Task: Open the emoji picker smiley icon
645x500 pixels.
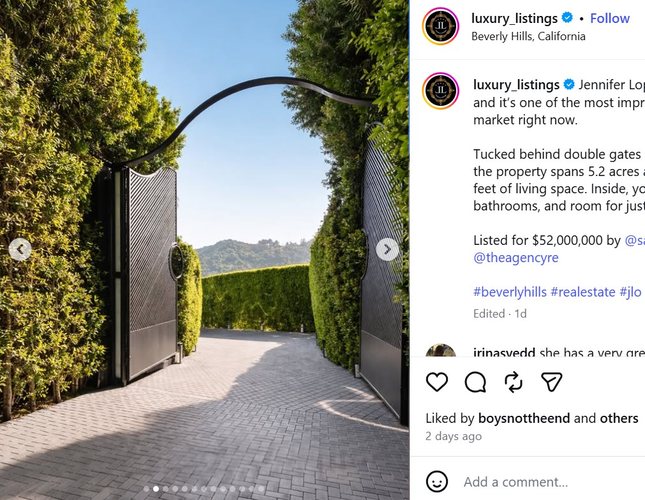Action: (x=436, y=481)
